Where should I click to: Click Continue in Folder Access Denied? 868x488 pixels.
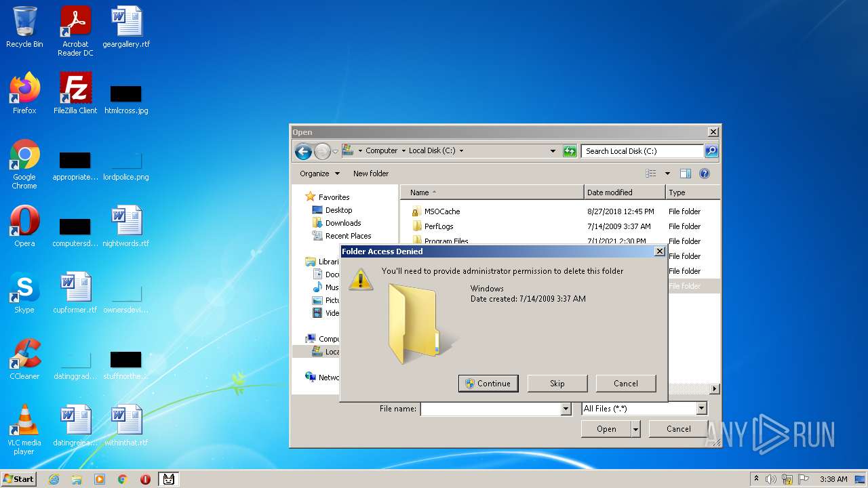(488, 384)
